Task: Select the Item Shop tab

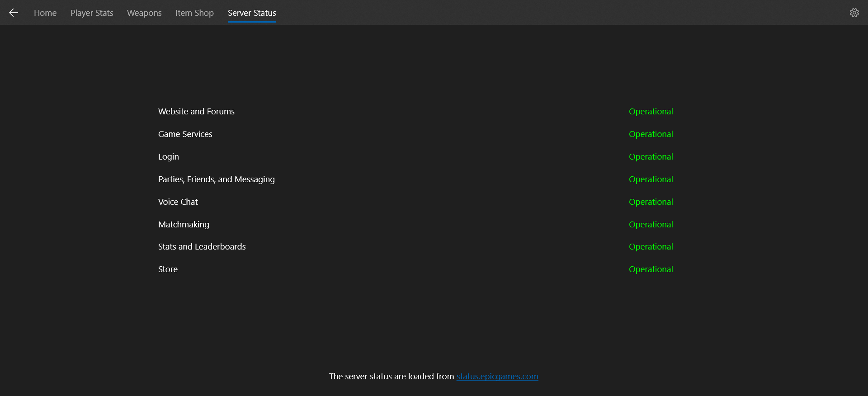Action: coord(194,13)
